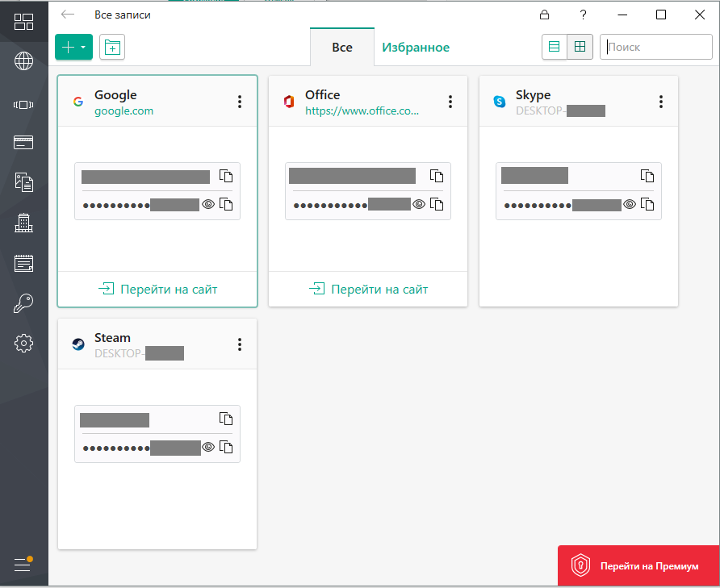This screenshot has width=720, height=588.
Task: Click the Поиск search field
Action: [656, 47]
